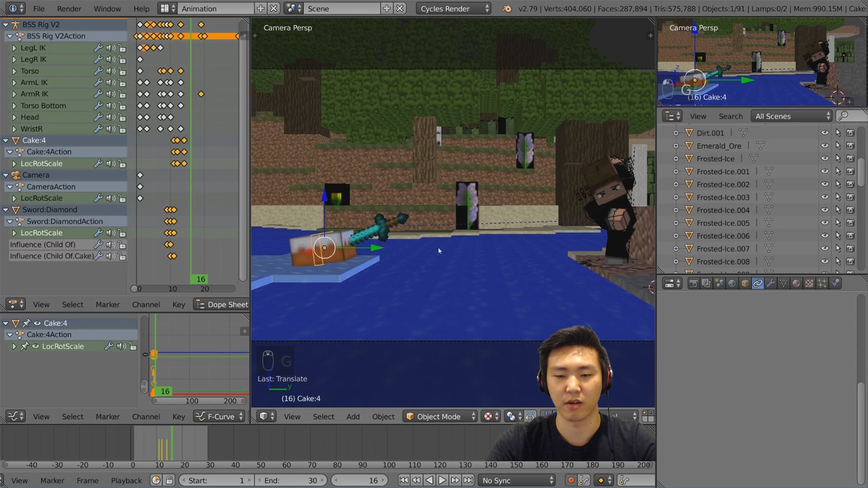The width and height of the screenshot is (868, 488).
Task: Toggle renderability of Frosted-Ice.003
Action: click(850, 197)
